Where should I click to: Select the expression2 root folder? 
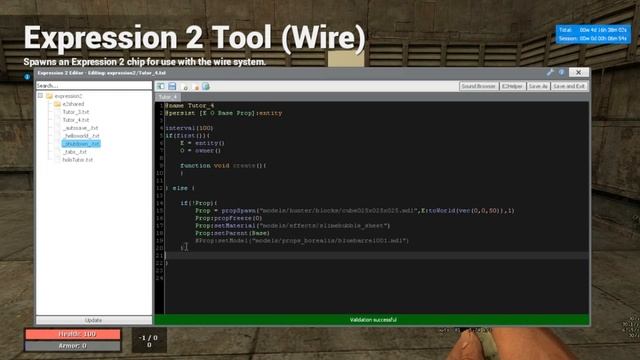pos(68,96)
